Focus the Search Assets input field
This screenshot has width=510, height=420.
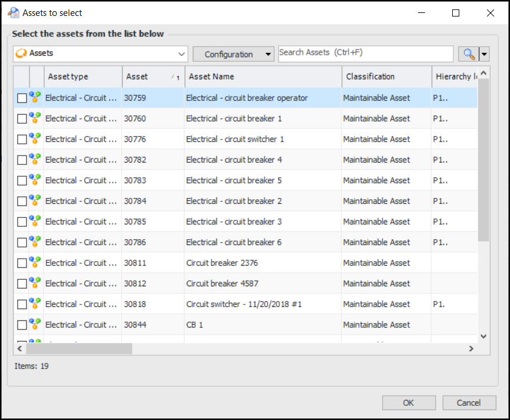[x=366, y=53]
